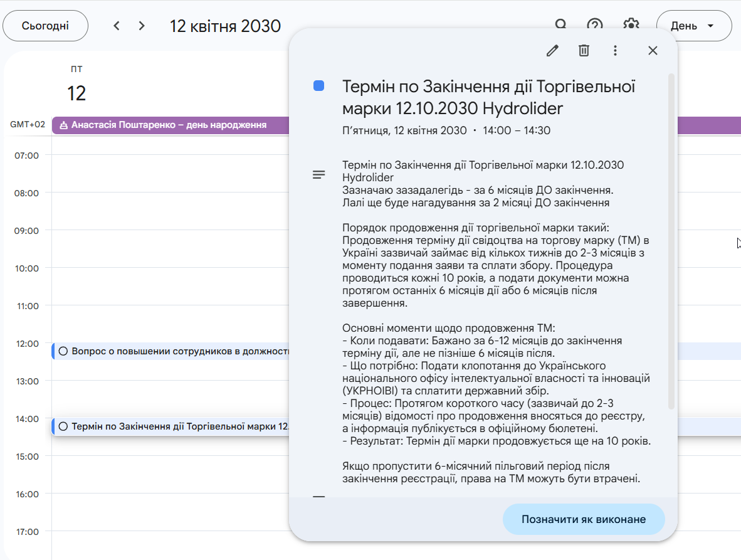The width and height of the screenshot is (741, 560).
Task: Go to next day arrow
Action: (x=141, y=26)
